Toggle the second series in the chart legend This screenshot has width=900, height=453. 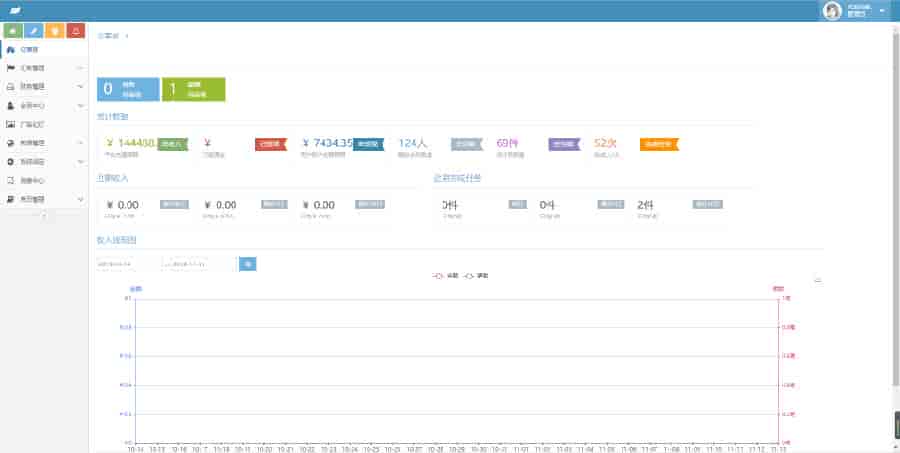[x=475, y=275]
